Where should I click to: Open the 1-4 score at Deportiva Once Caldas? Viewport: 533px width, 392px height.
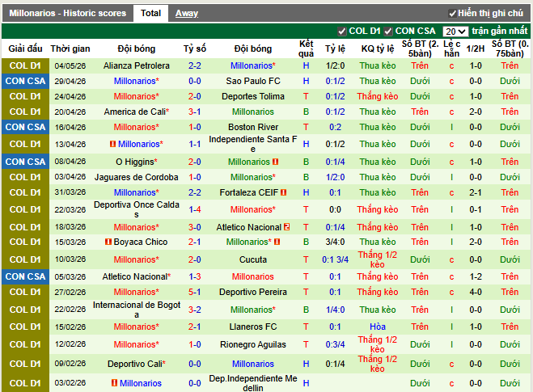pos(195,209)
